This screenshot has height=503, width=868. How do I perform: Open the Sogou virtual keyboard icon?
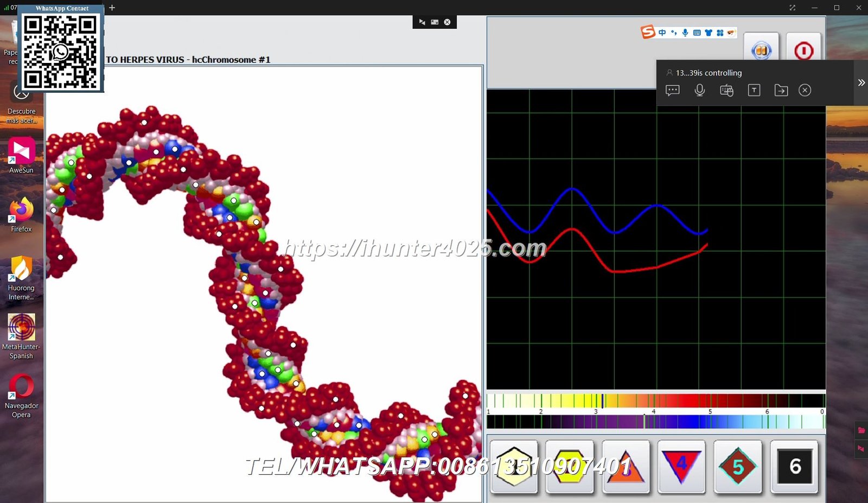697,32
